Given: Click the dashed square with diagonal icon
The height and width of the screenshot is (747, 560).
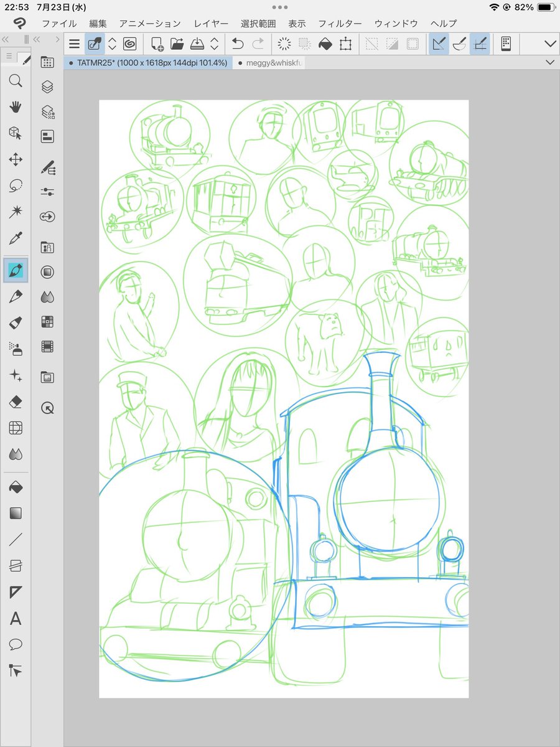Looking at the screenshot, I should (371, 44).
